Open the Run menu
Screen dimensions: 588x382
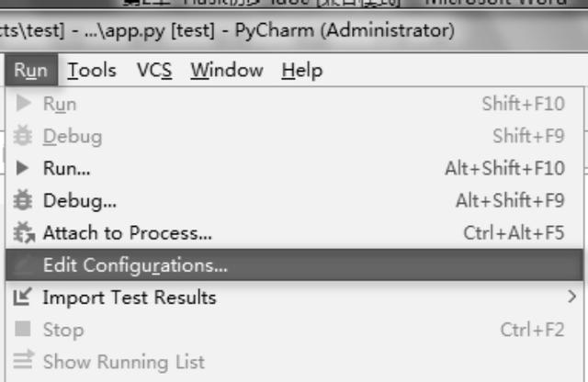click(x=31, y=70)
